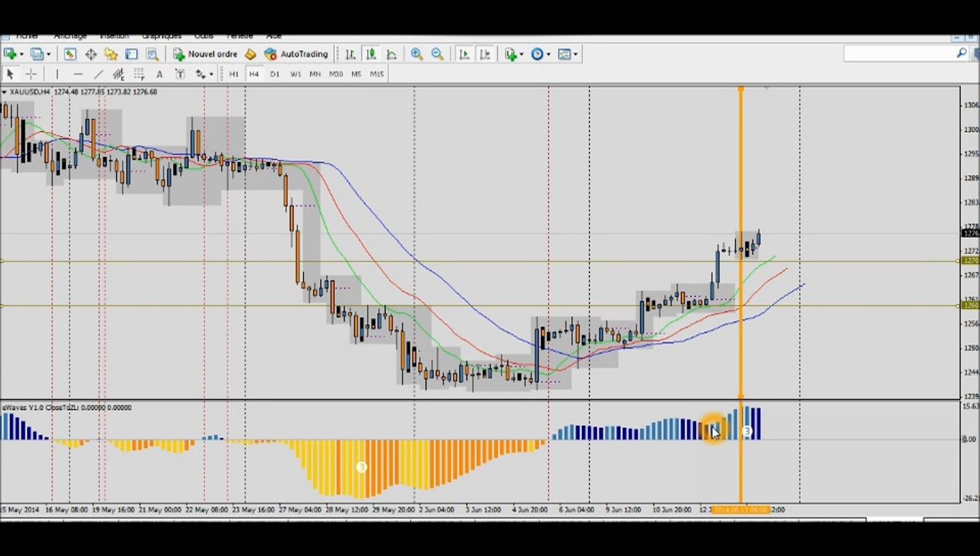Select the equidistant channel tool
Screen dimensions: 980x556
pyautogui.click(x=118, y=74)
